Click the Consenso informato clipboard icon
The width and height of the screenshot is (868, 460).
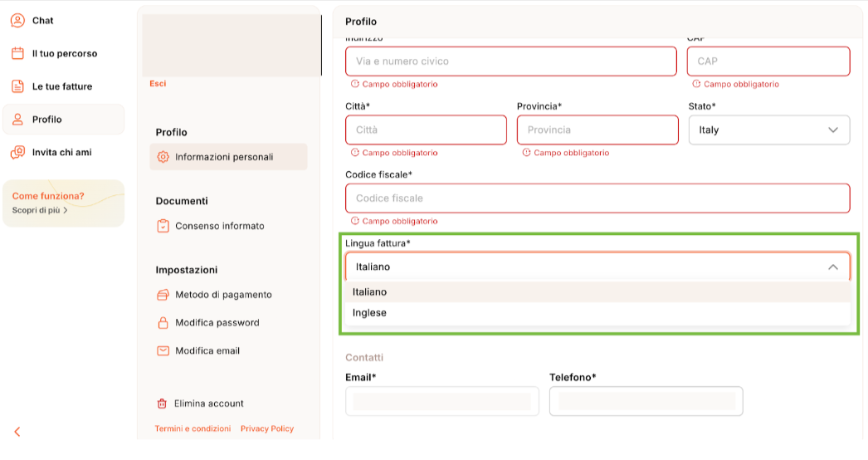click(163, 226)
